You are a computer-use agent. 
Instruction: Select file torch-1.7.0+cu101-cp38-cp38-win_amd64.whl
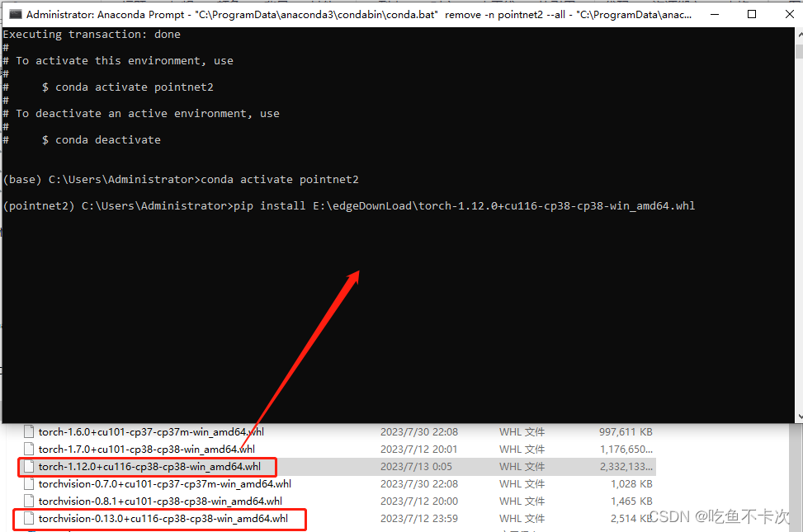(x=146, y=449)
